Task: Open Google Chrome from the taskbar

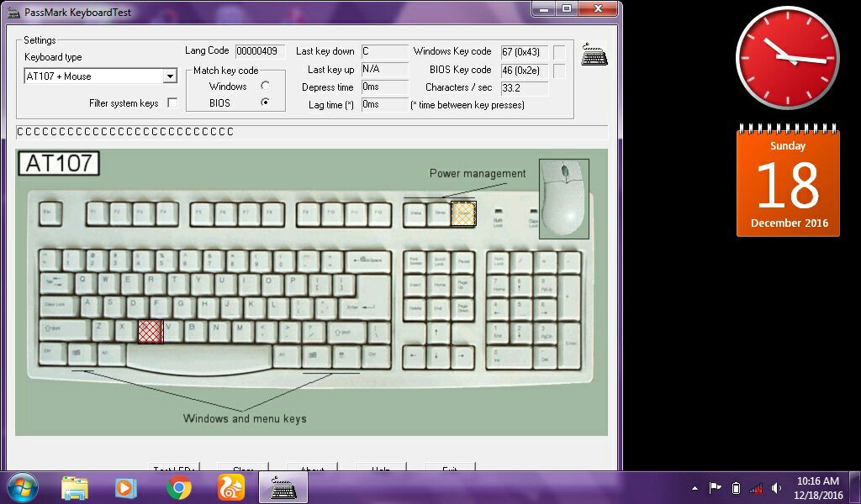Action: pos(178,487)
